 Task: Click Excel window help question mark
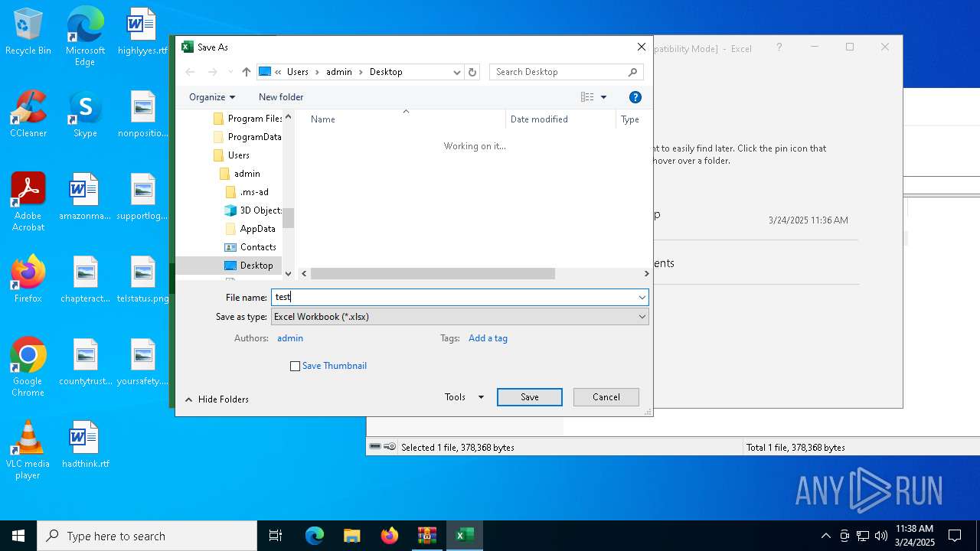(779, 47)
